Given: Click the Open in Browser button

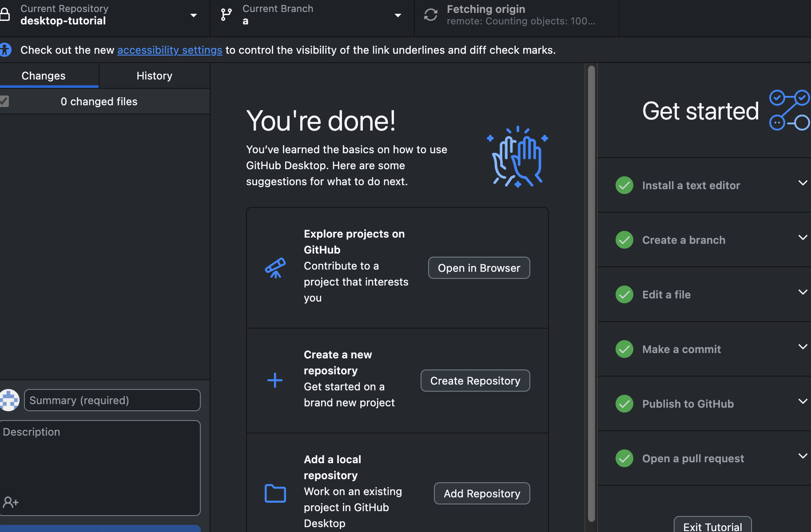Looking at the screenshot, I should 479,268.
